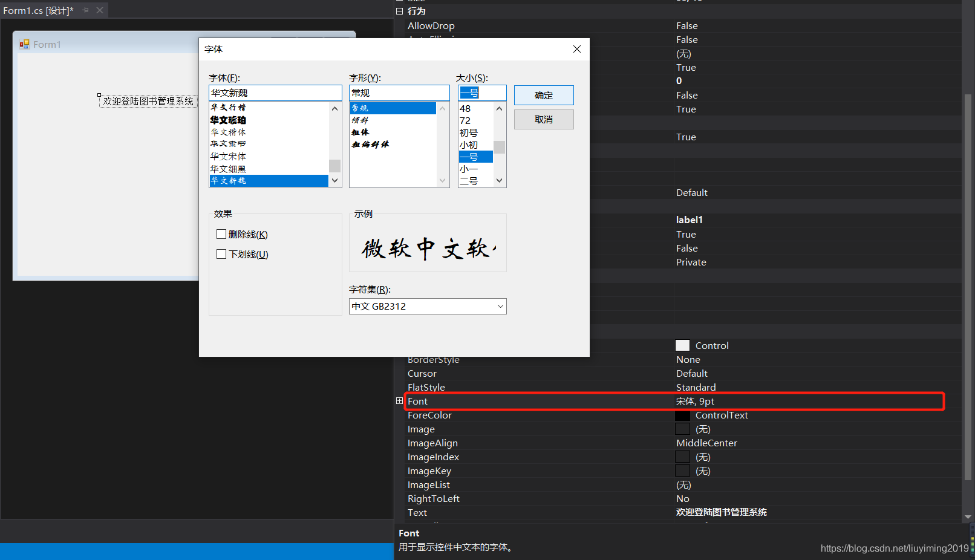
Task: Open the 字符集 combo box
Action: [x=428, y=306]
